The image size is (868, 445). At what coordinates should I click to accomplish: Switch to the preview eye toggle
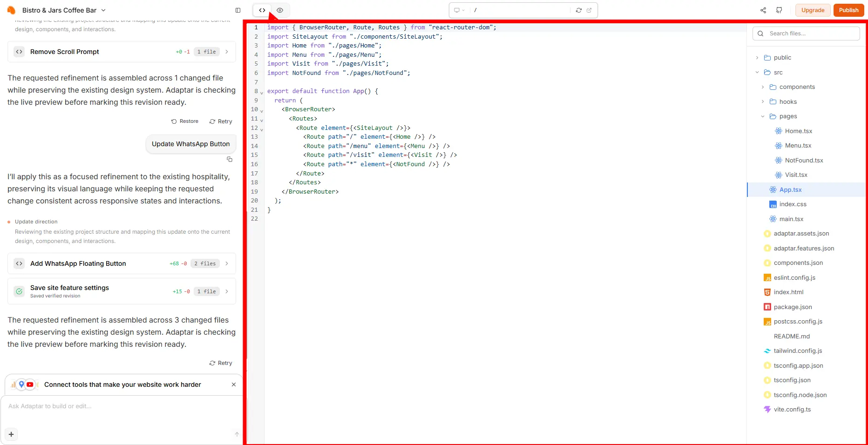click(280, 10)
